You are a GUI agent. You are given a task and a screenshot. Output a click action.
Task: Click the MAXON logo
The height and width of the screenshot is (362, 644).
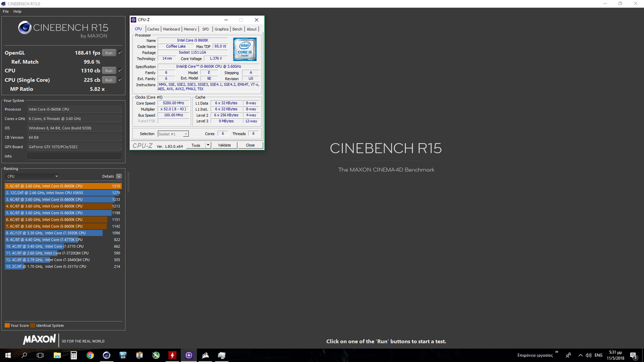(39, 340)
